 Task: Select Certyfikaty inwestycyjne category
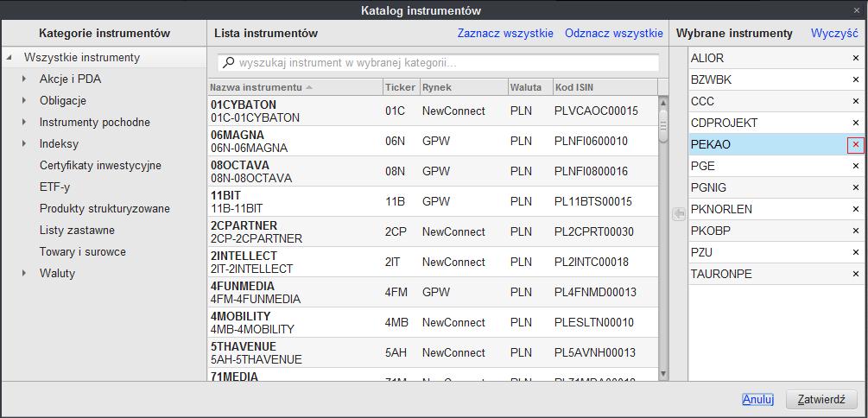pos(100,166)
